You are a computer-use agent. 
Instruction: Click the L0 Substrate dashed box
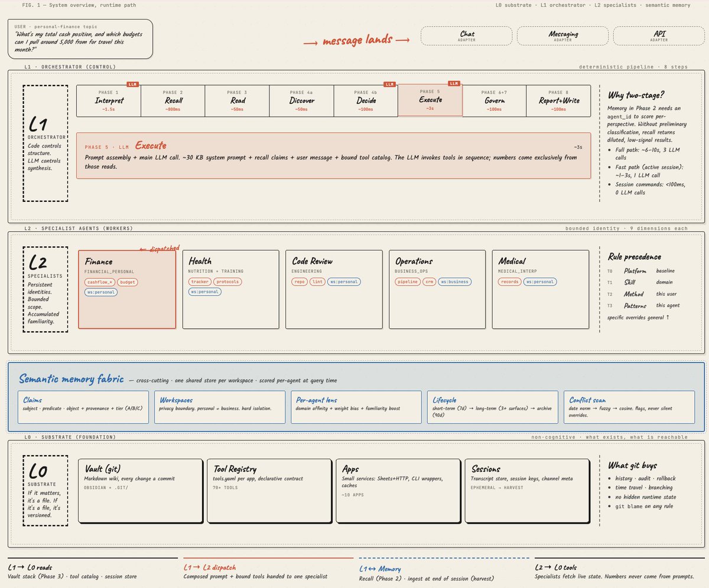[45, 489]
